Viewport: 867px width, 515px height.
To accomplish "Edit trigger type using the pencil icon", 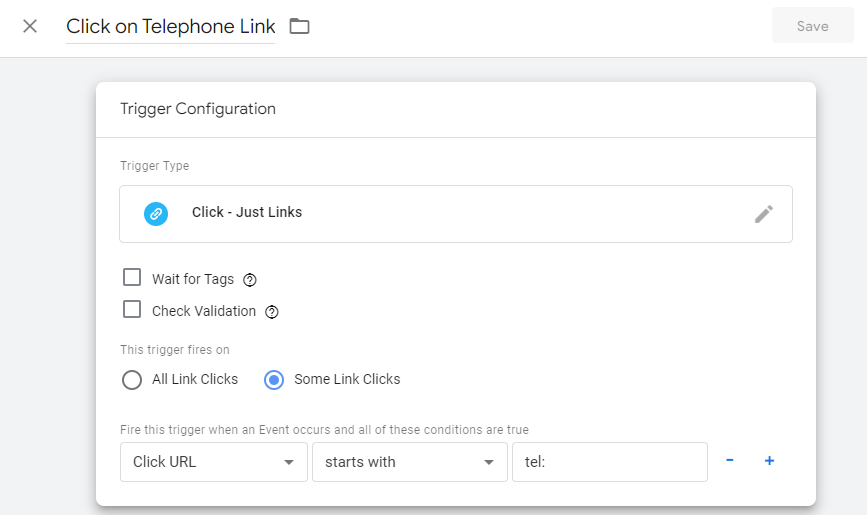I will tap(764, 214).
